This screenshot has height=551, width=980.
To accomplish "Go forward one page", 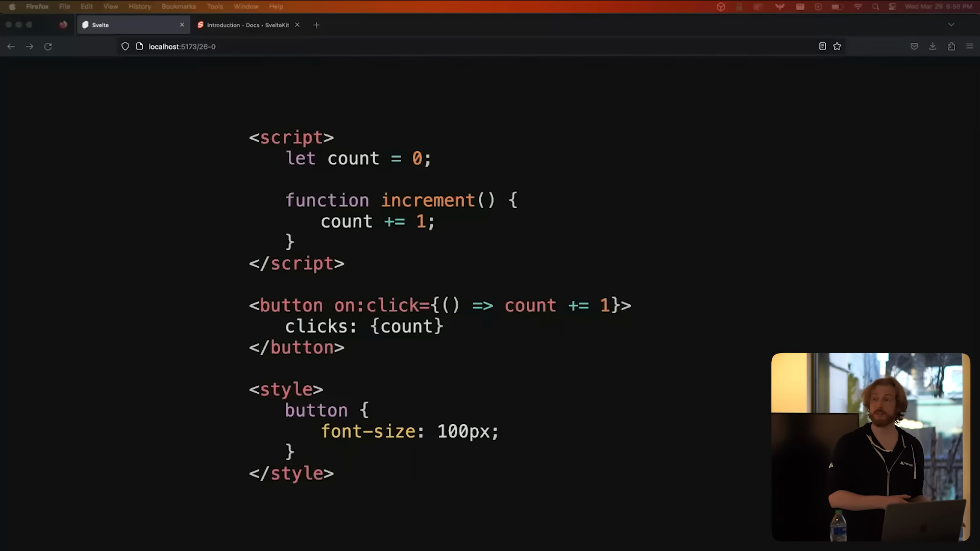I will pyautogui.click(x=30, y=46).
